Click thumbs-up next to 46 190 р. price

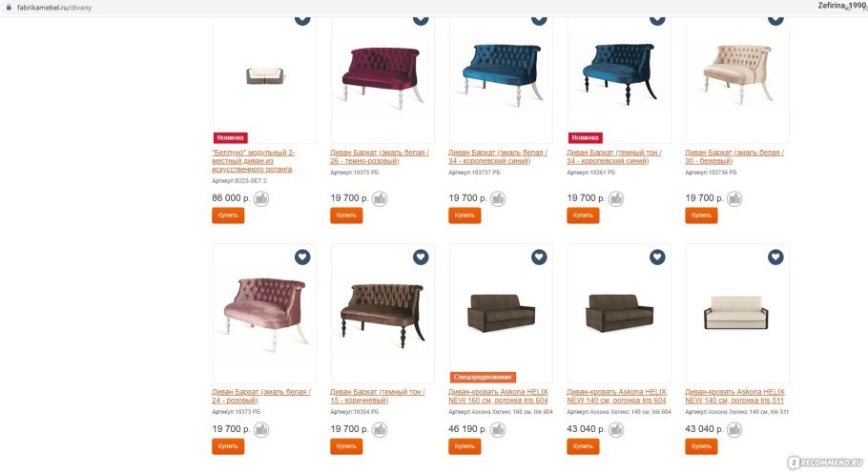[x=498, y=429]
